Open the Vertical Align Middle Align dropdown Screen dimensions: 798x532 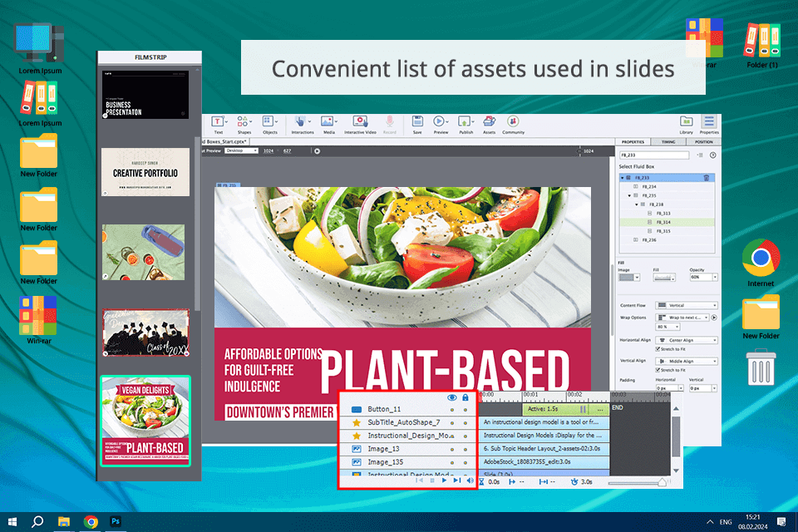(x=687, y=361)
